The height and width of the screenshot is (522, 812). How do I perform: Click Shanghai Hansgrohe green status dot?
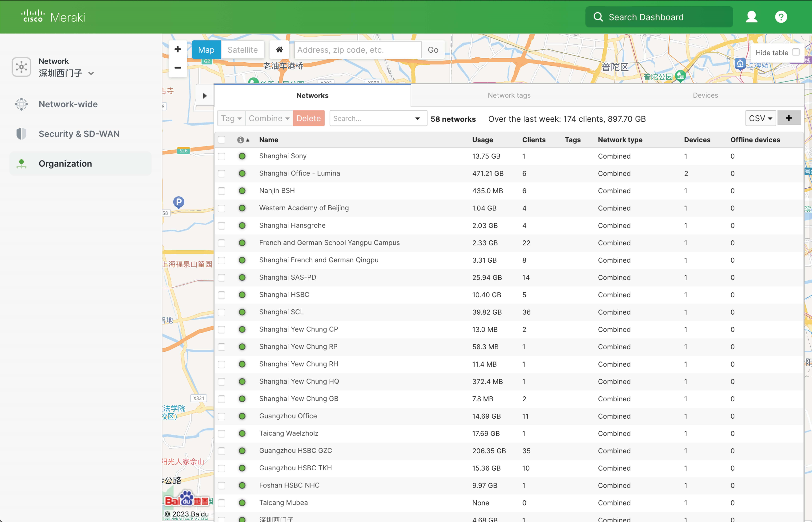[x=242, y=225]
